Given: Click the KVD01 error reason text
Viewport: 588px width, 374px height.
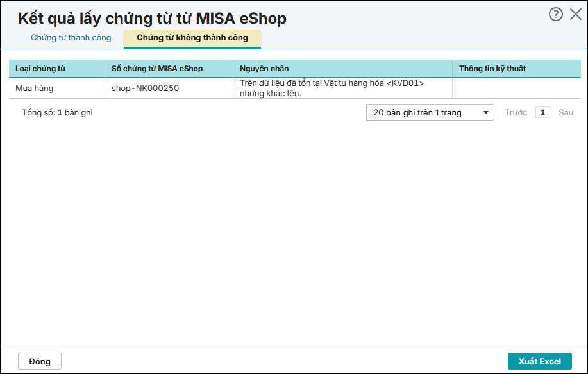Looking at the screenshot, I should (332, 89).
